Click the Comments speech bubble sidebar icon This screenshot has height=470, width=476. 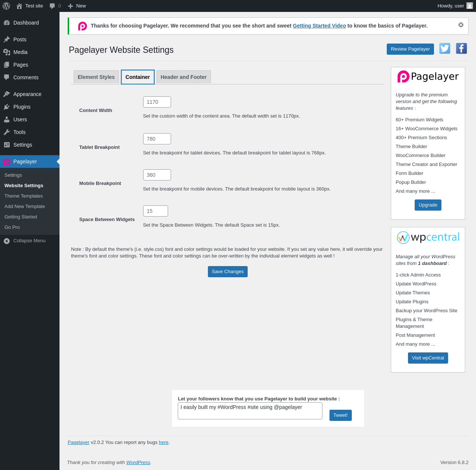[x=7, y=77]
